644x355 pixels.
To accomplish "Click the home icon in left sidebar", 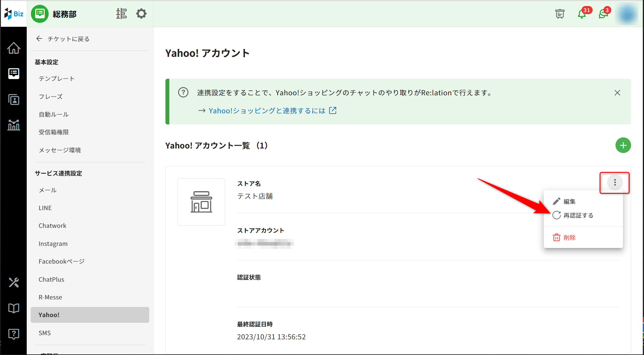I will pyautogui.click(x=14, y=48).
